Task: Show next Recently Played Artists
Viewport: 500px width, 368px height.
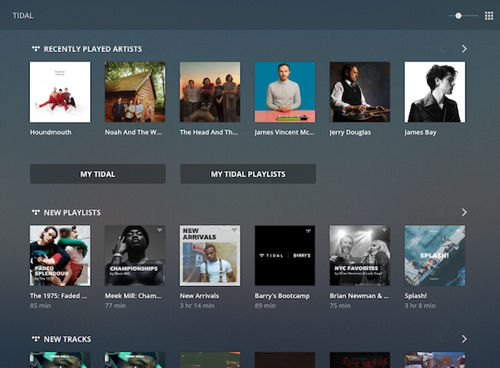Action: pyautogui.click(x=464, y=49)
